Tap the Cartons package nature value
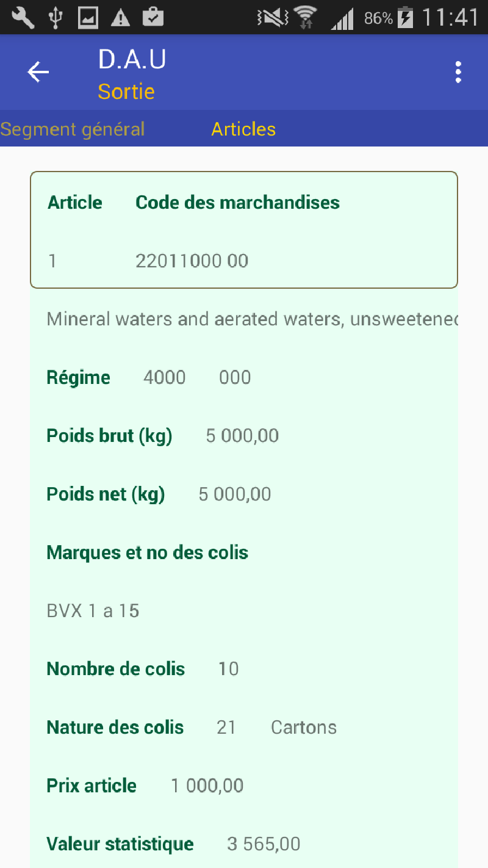Viewport: 488px width, 868px height. tap(304, 728)
